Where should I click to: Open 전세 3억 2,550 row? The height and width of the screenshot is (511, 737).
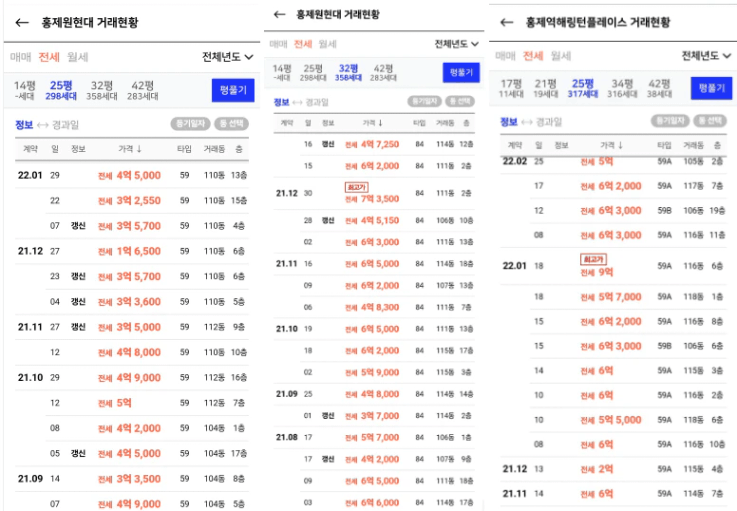[147, 201]
